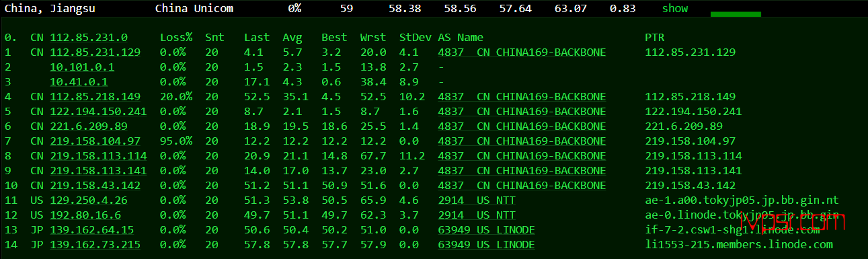The width and height of the screenshot is (868, 259).
Task: Click the 'Best' column header
Action: pos(334,38)
